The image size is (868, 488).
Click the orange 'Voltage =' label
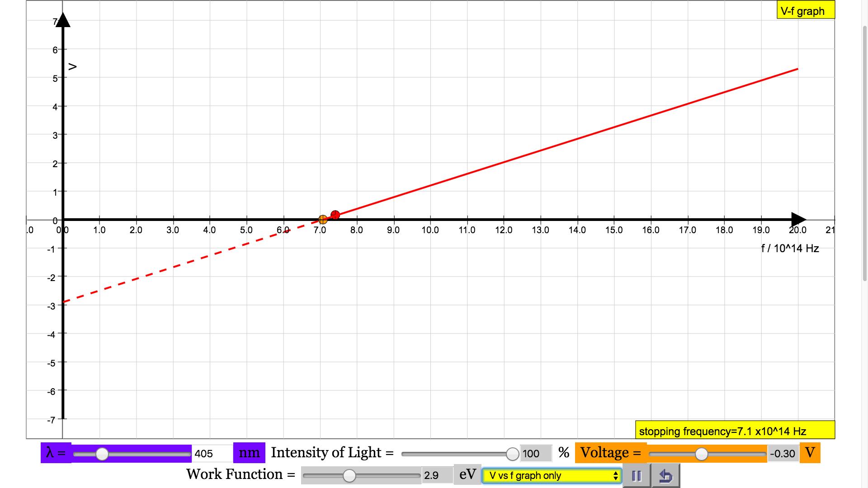[x=611, y=453]
